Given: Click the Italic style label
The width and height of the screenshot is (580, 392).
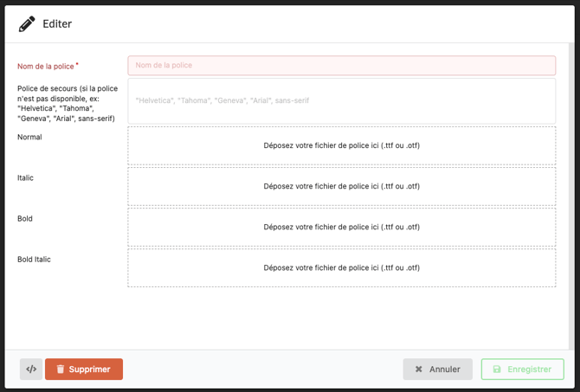Looking at the screenshot, I should [x=25, y=178].
